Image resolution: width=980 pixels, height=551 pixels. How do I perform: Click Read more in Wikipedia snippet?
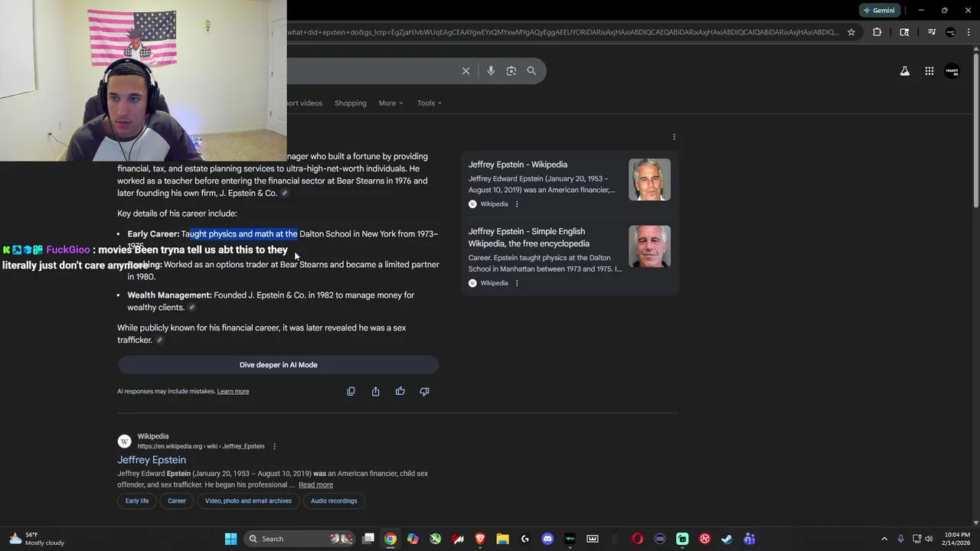click(x=315, y=485)
